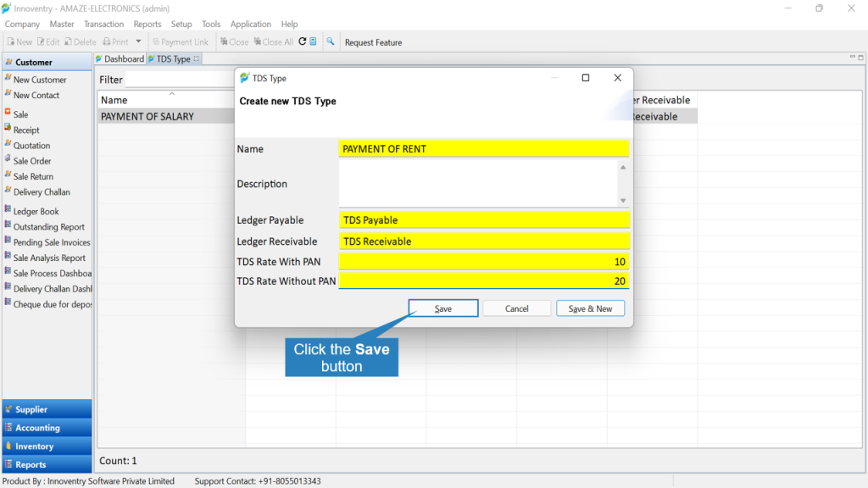Expand the Inventory sidebar section
The image size is (868, 488).
point(47,446)
